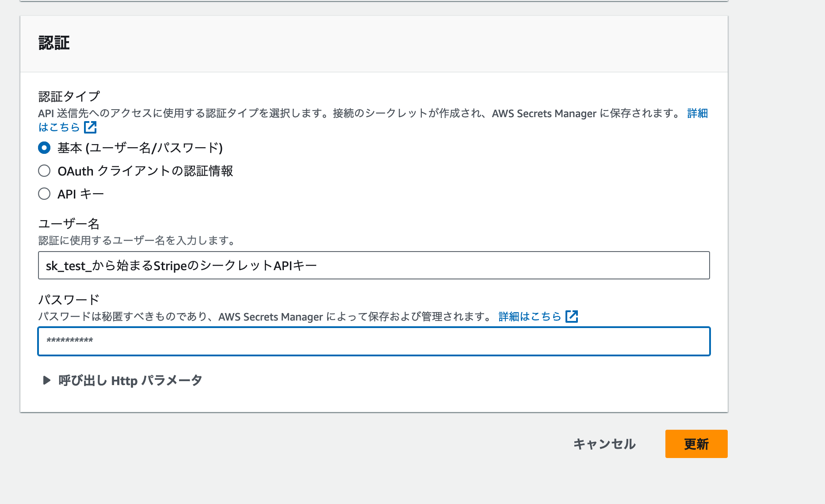Click the disclosure triangle before 呼び出し Http パラメータ
This screenshot has width=825, height=504.
pos(46,380)
